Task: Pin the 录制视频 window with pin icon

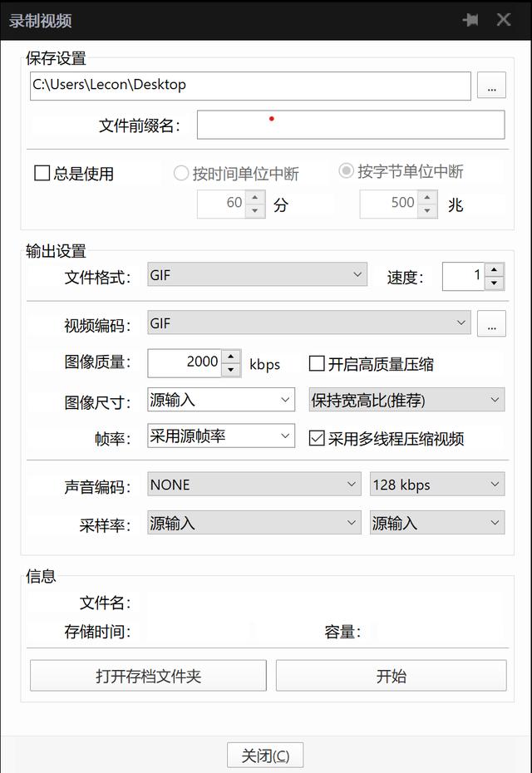Action: (470, 20)
